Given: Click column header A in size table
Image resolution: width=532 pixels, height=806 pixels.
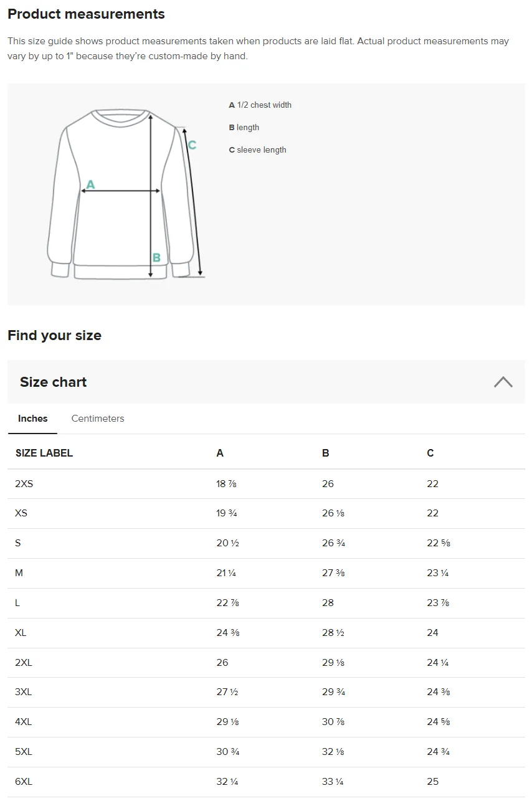Looking at the screenshot, I should click(x=220, y=453).
